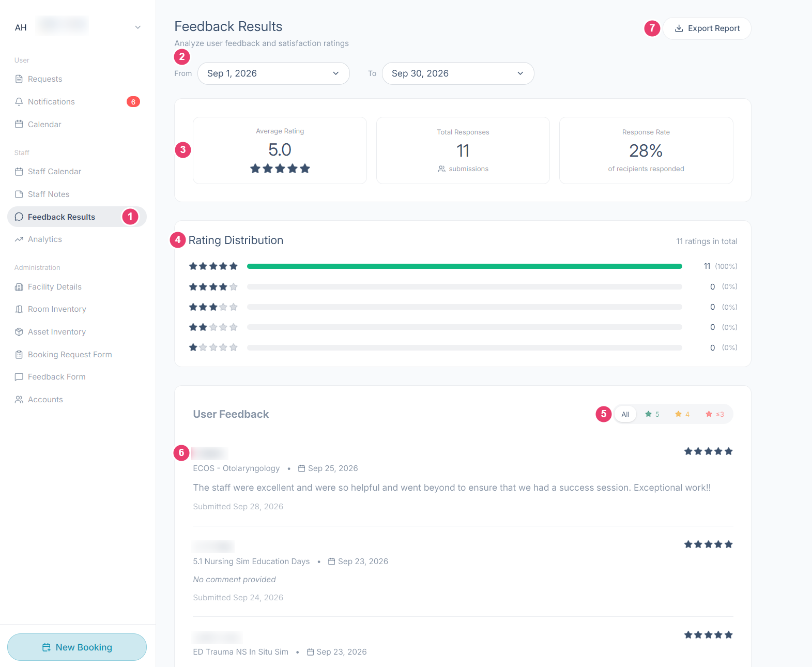Click the Export Report button
Image resolution: width=812 pixels, height=667 pixels.
click(x=707, y=28)
